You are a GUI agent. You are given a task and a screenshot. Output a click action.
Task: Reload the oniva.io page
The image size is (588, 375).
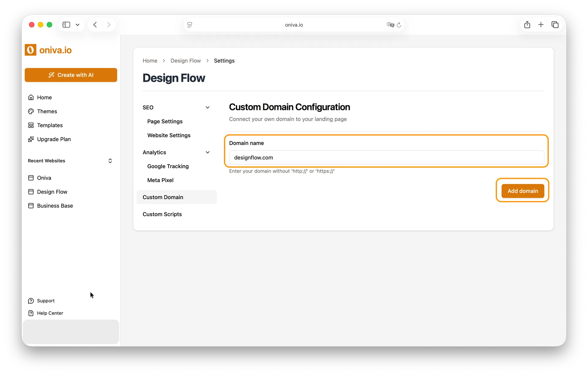pos(399,25)
